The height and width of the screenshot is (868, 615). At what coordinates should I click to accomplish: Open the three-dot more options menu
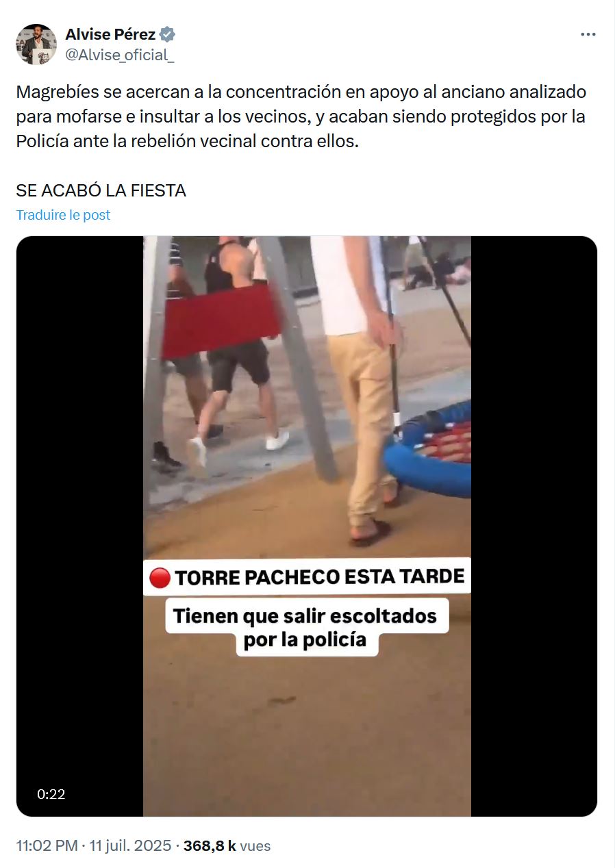point(588,35)
